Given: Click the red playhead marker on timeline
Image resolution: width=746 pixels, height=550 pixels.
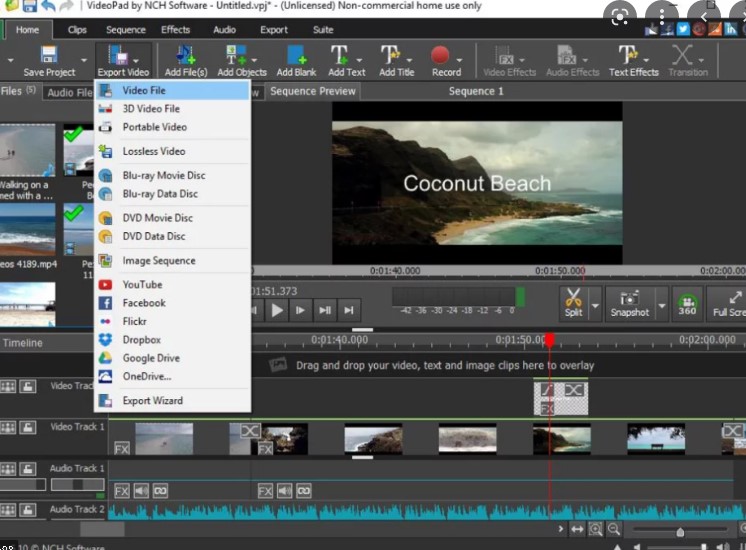Looking at the screenshot, I should 550,340.
